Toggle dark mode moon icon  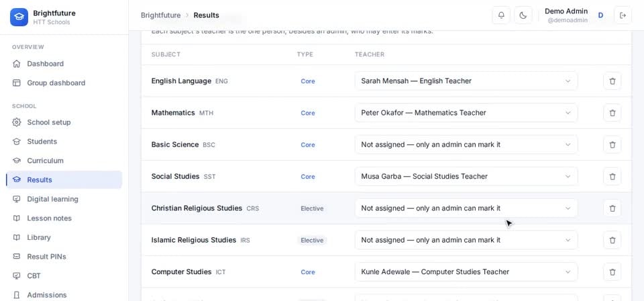pyautogui.click(x=523, y=15)
